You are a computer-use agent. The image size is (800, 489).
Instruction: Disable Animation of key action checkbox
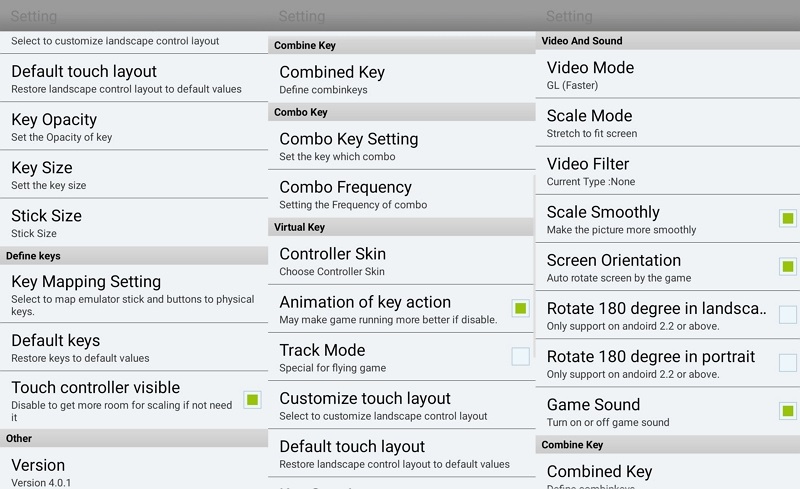click(520, 308)
